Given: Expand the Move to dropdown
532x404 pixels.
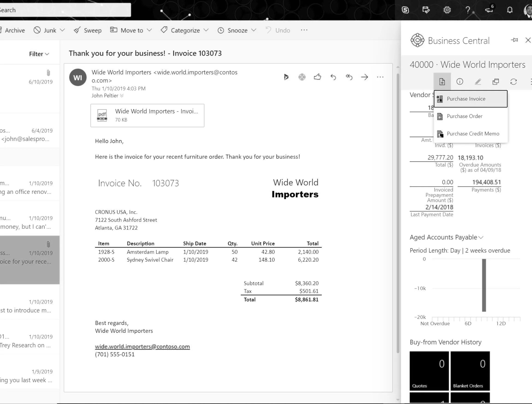Looking at the screenshot, I should (149, 30).
